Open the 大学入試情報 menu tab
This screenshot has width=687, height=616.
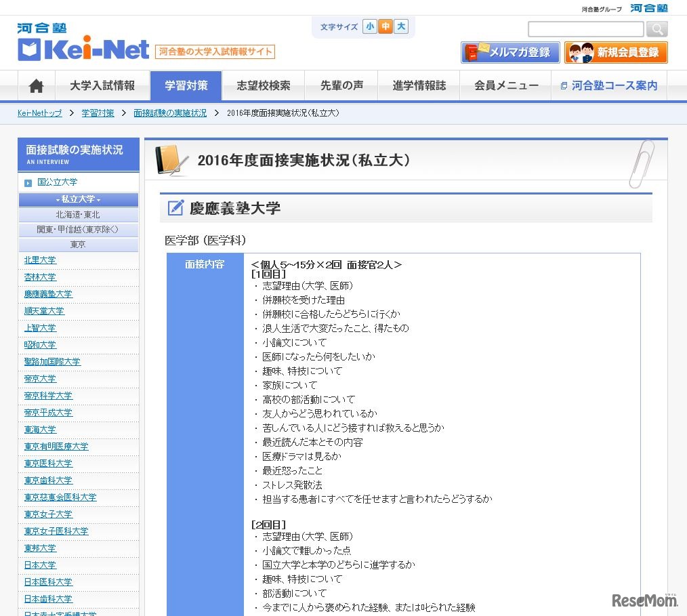[x=102, y=86]
